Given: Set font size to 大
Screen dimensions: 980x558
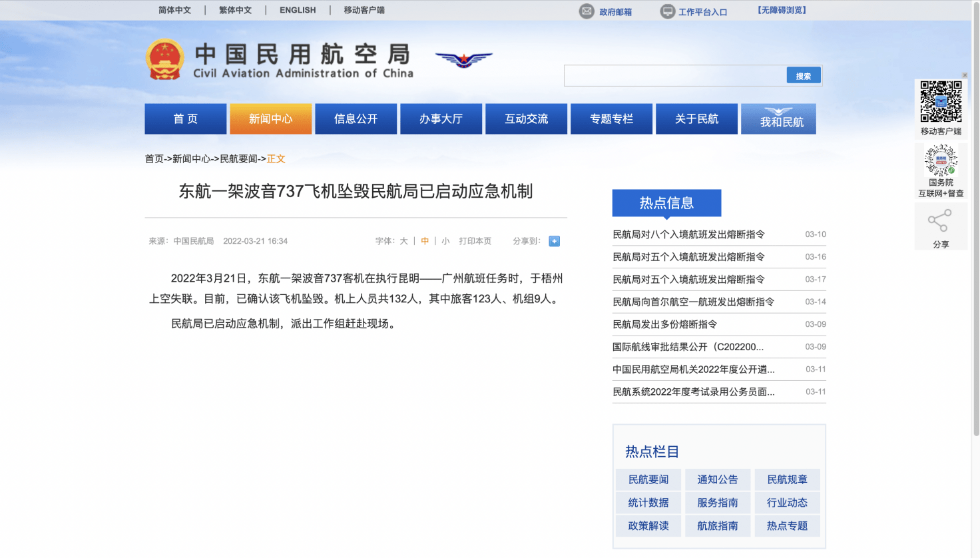Looking at the screenshot, I should [403, 241].
